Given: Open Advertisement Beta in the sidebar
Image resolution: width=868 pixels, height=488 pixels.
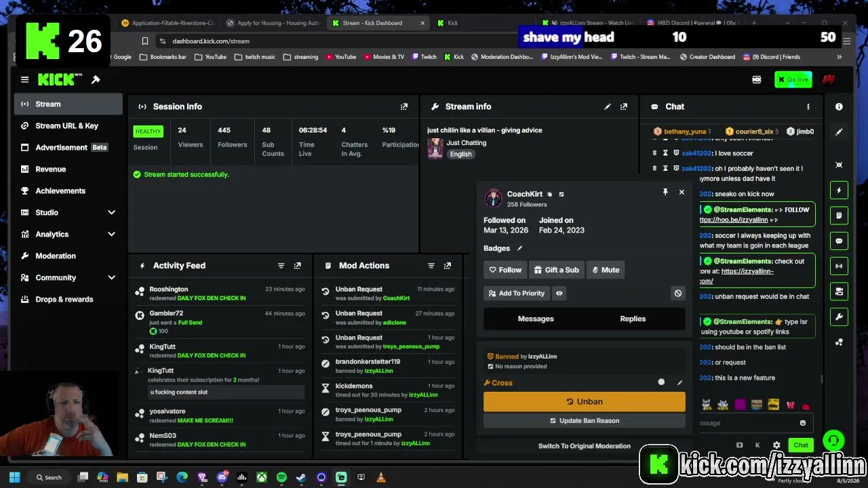Looking at the screenshot, I should coord(68,148).
